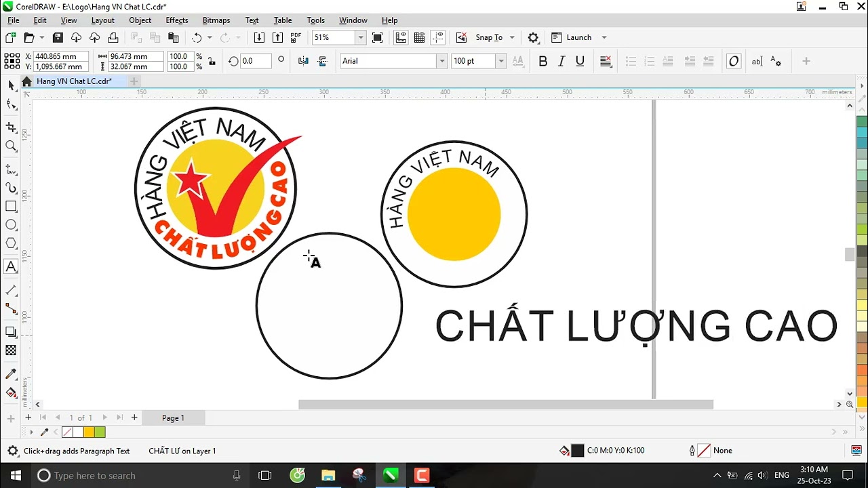Pick the green swatch in document palette

click(100, 432)
